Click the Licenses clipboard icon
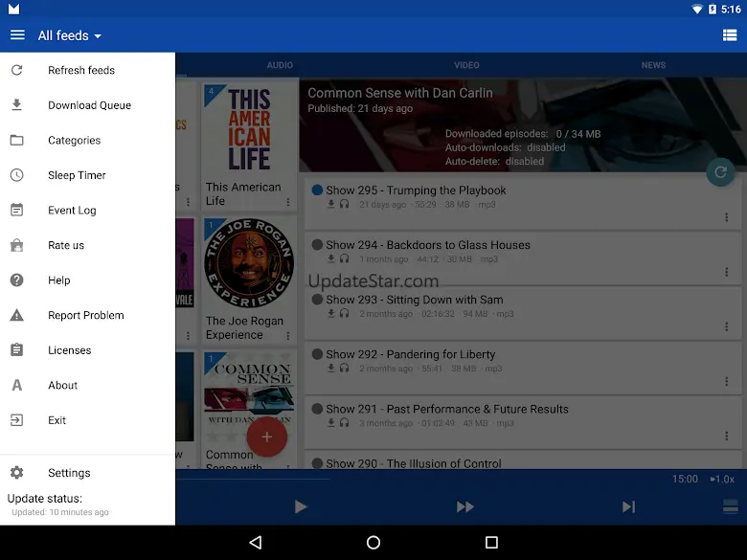 point(16,349)
